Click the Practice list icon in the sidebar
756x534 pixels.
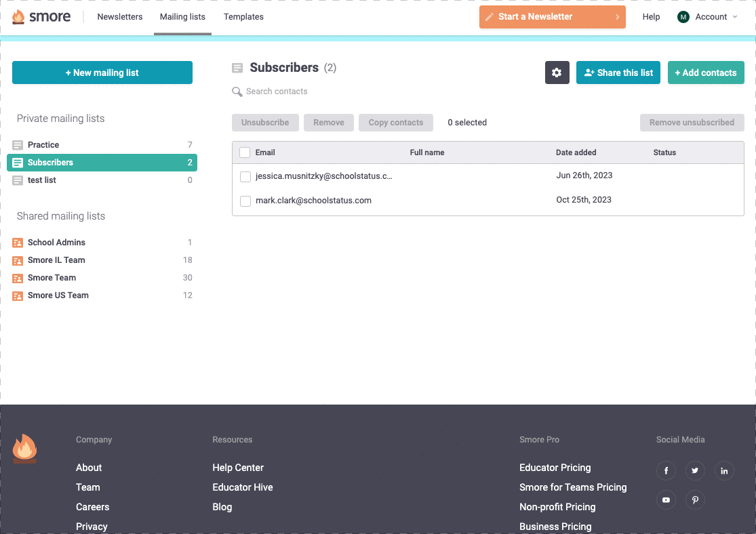point(18,144)
